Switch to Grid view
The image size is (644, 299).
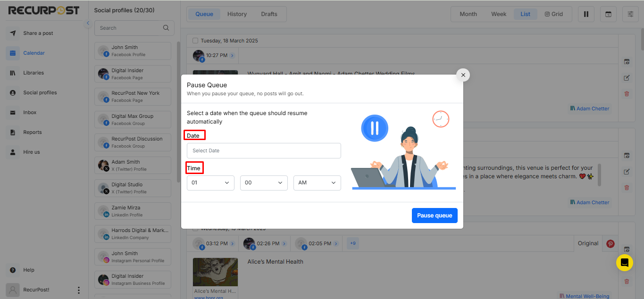click(x=554, y=14)
